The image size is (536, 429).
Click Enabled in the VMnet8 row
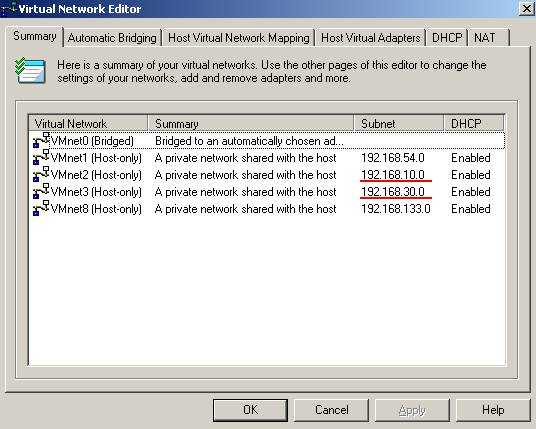(471, 209)
